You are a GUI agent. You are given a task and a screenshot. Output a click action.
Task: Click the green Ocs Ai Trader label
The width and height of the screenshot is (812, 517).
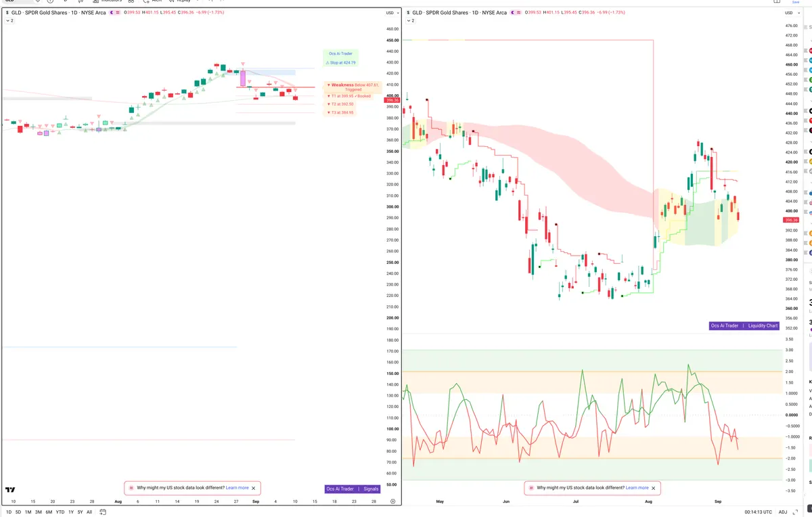pyautogui.click(x=340, y=53)
